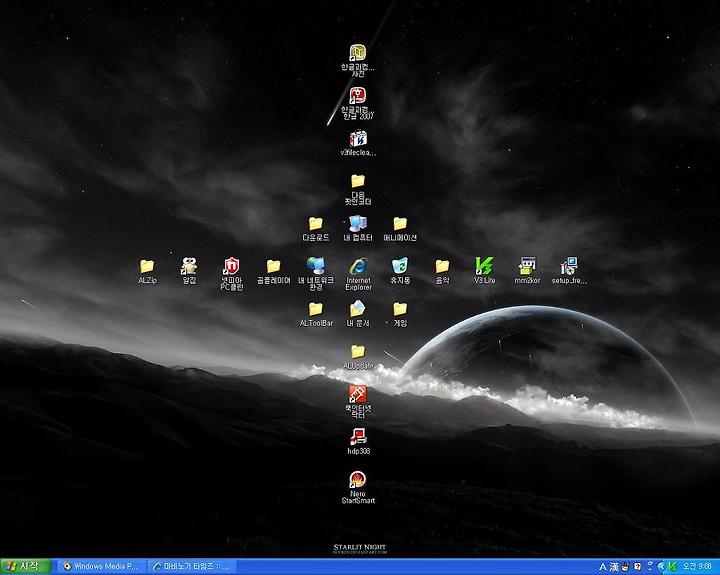Click the 오전 9:08 clock
The width and height of the screenshot is (720, 575).
698,567
